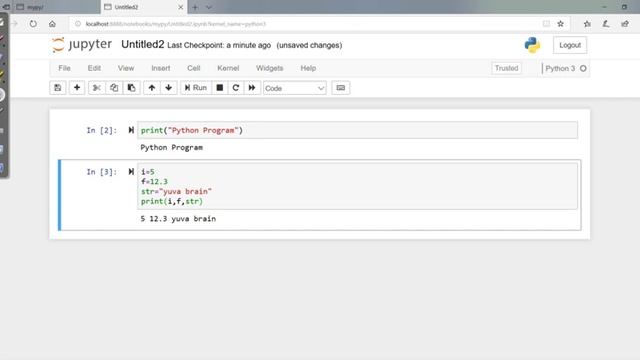This screenshot has height=360, width=640.
Task: Paste cells below toolbar icon
Action: 131,88
